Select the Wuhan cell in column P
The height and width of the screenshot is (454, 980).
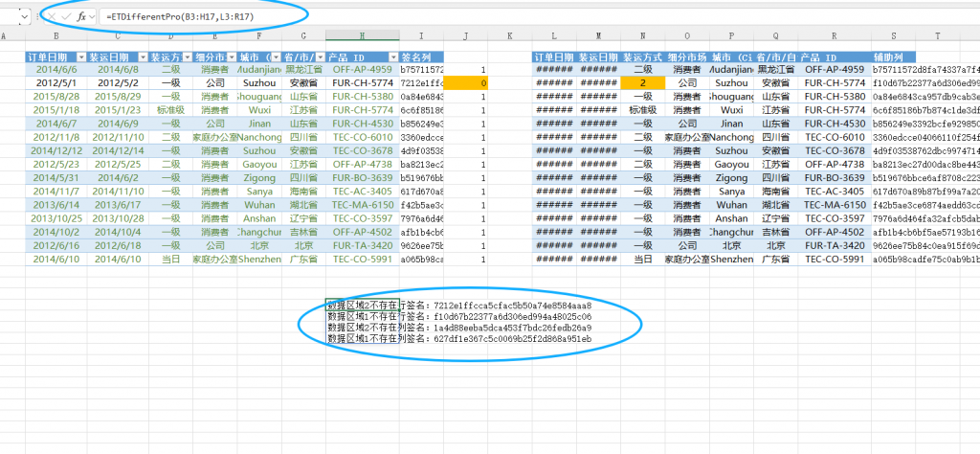pyautogui.click(x=731, y=204)
